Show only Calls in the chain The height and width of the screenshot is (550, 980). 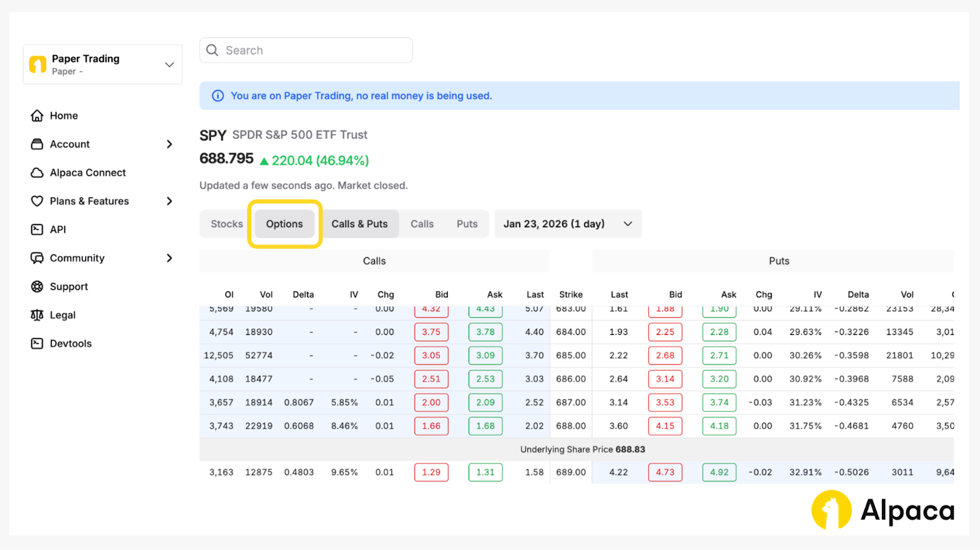tap(422, 224)
